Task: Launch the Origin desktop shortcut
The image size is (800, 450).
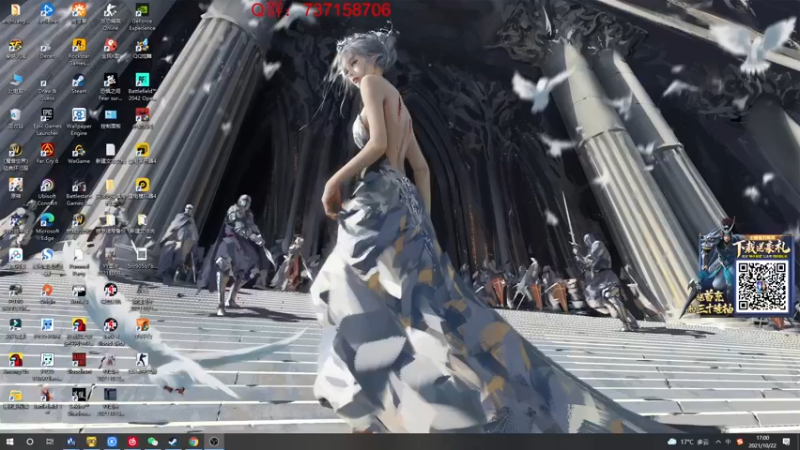Action: 47,294
